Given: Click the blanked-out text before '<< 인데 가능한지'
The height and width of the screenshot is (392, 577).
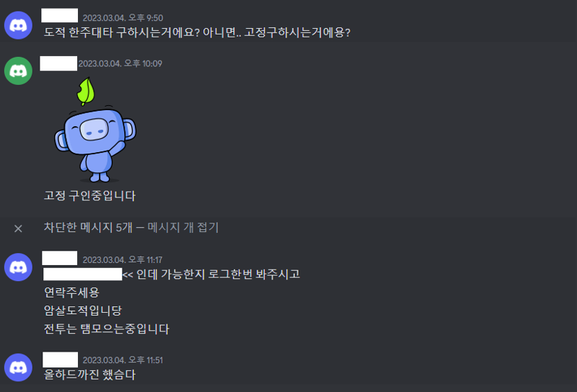Looking at the screenshot, I should tap(83, 275).
